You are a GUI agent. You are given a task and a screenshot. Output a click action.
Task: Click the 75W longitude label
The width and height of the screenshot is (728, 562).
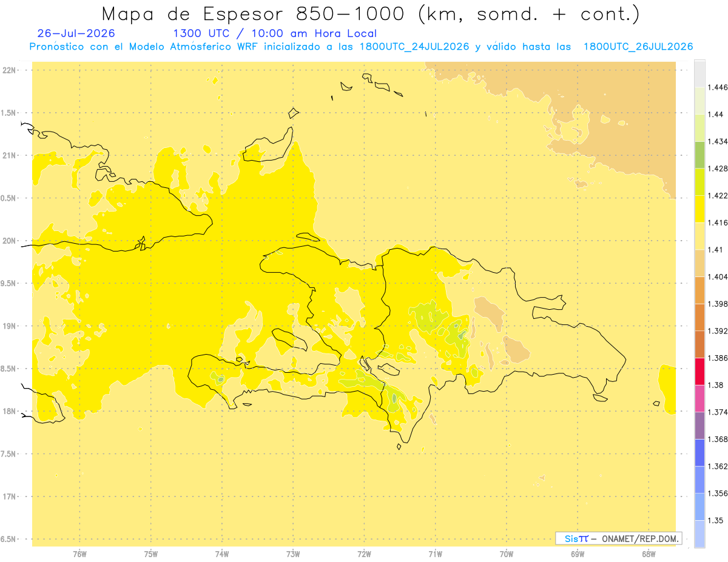[151, 554]
